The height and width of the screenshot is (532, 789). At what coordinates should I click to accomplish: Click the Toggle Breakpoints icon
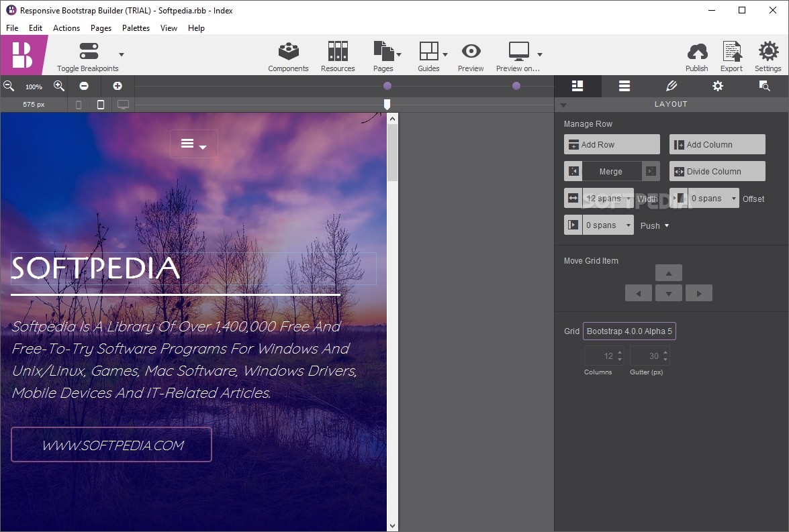[89, 51]
